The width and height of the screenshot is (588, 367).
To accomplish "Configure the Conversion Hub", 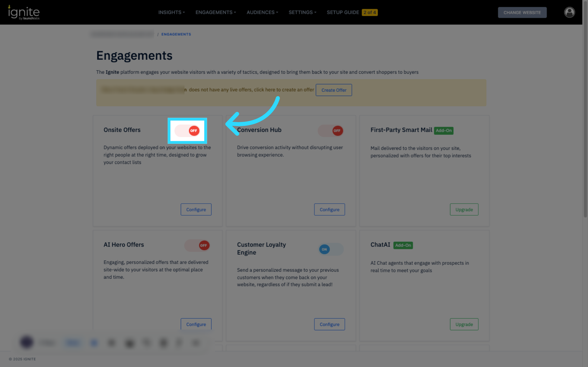I will [329, 210].
